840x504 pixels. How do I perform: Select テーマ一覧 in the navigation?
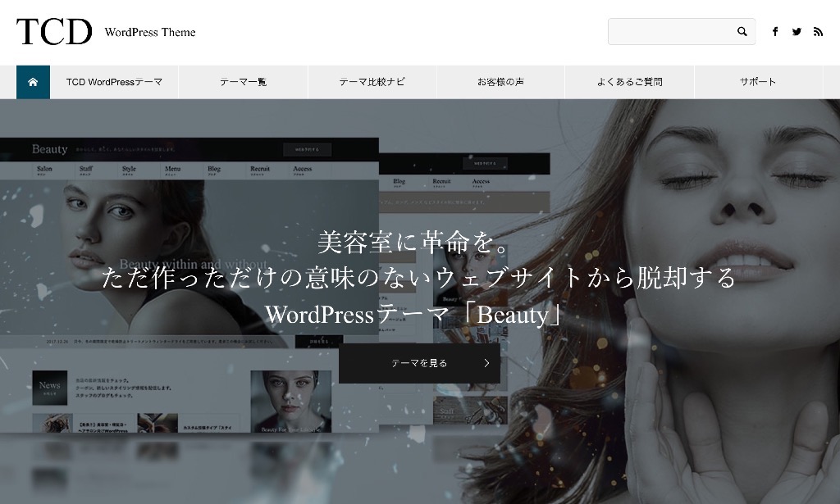[243, 82]
